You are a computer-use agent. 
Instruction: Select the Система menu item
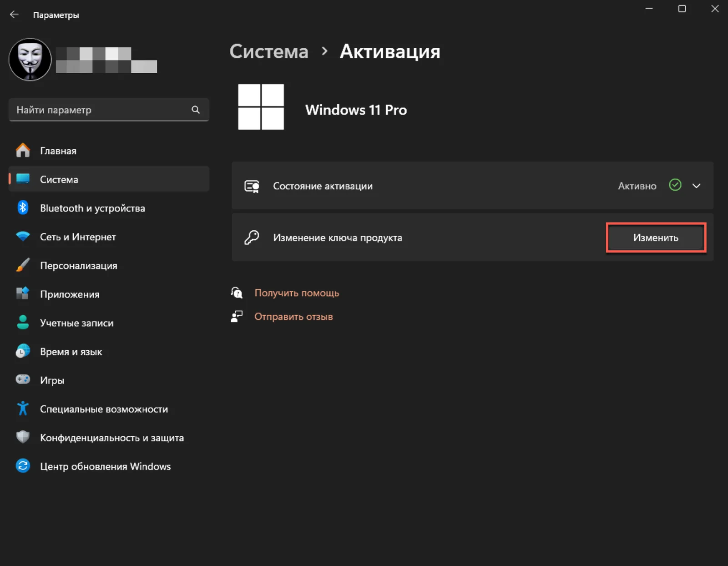click(x=109, y=179)
